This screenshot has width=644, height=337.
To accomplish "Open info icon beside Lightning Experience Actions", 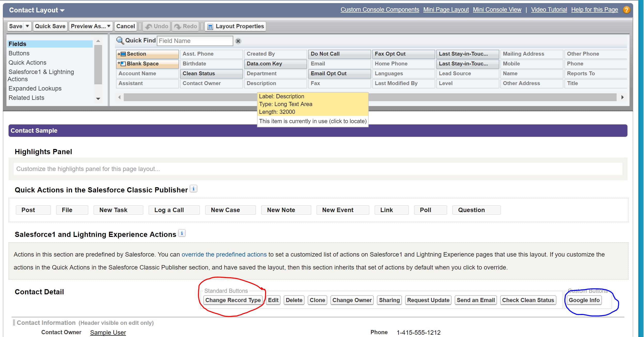I will [182, 233].
